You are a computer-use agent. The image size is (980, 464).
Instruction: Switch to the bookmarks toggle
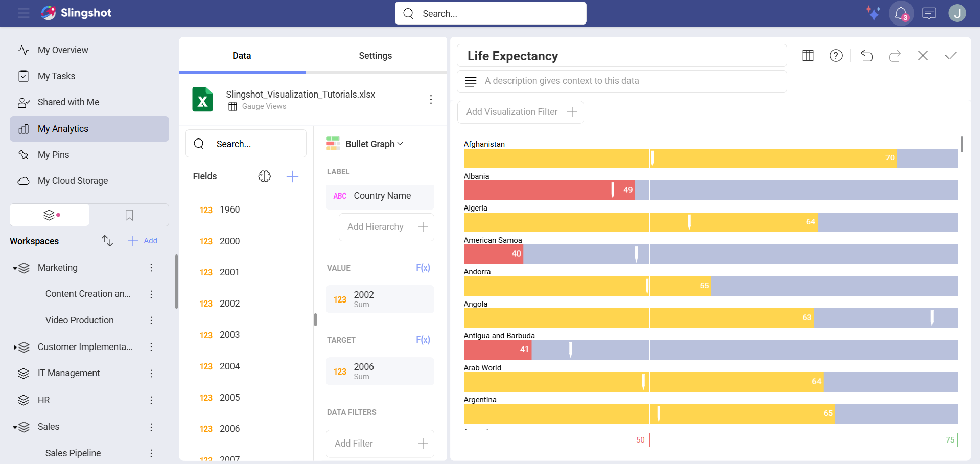(x=129, y=215)
